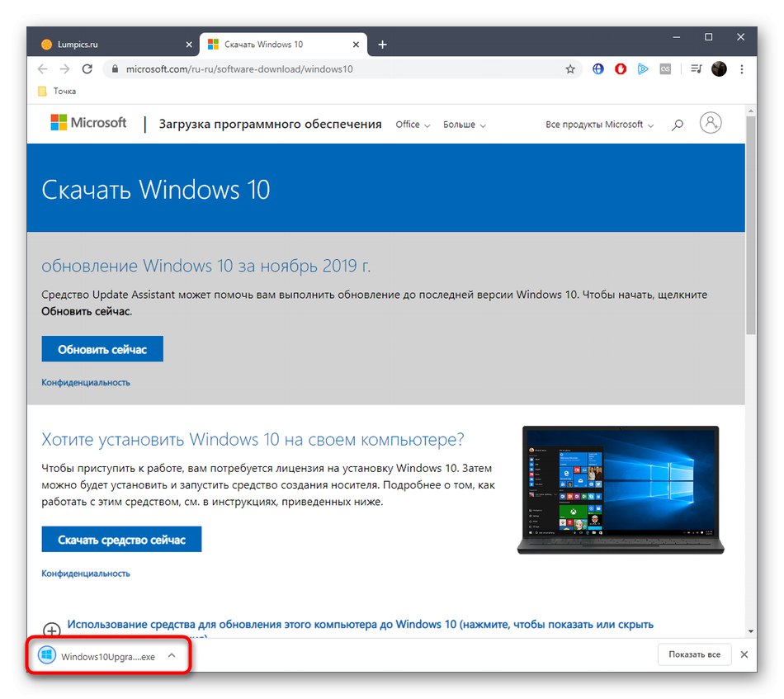This screenshot has height=699, width=784.
Task: Close the Скачать Windows 10 tab
Action: (x=356, y=45)
